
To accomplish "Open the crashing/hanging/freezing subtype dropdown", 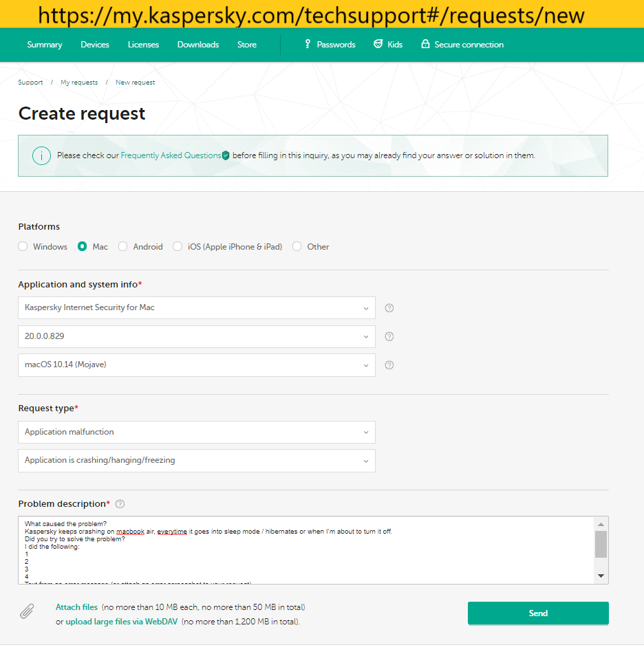I will [197, 461].
